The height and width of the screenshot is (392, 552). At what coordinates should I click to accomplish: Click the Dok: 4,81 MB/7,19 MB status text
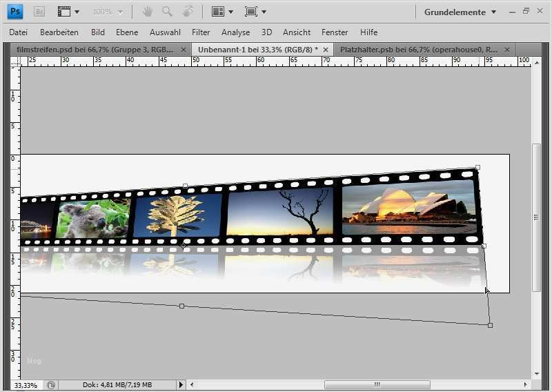[117, 385]
